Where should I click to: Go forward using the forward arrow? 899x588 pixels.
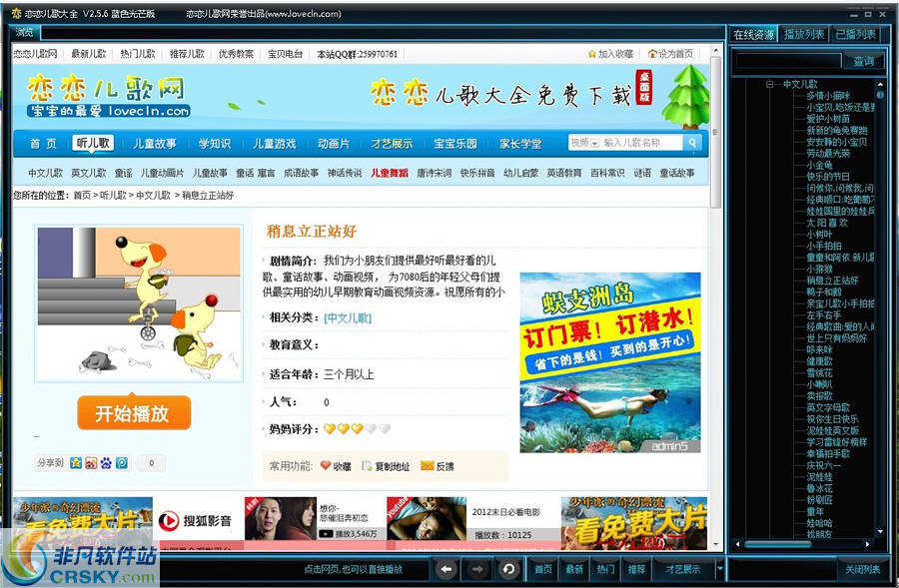(477, 569)
